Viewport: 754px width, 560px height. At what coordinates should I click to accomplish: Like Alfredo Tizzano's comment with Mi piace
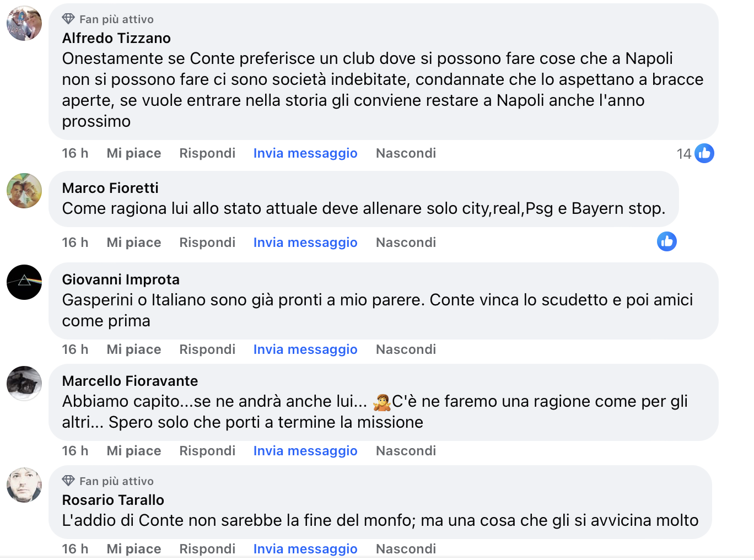coord(134,153)
